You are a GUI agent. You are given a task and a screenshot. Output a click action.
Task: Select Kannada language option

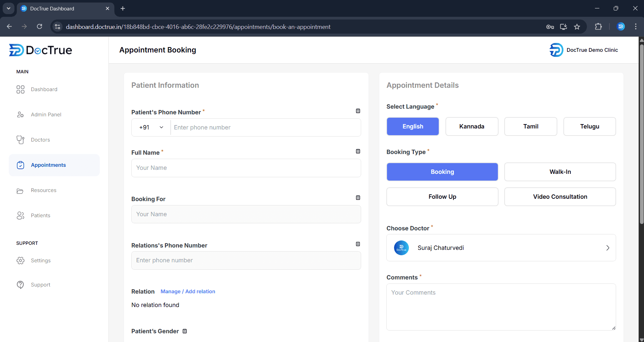point(472,126)
